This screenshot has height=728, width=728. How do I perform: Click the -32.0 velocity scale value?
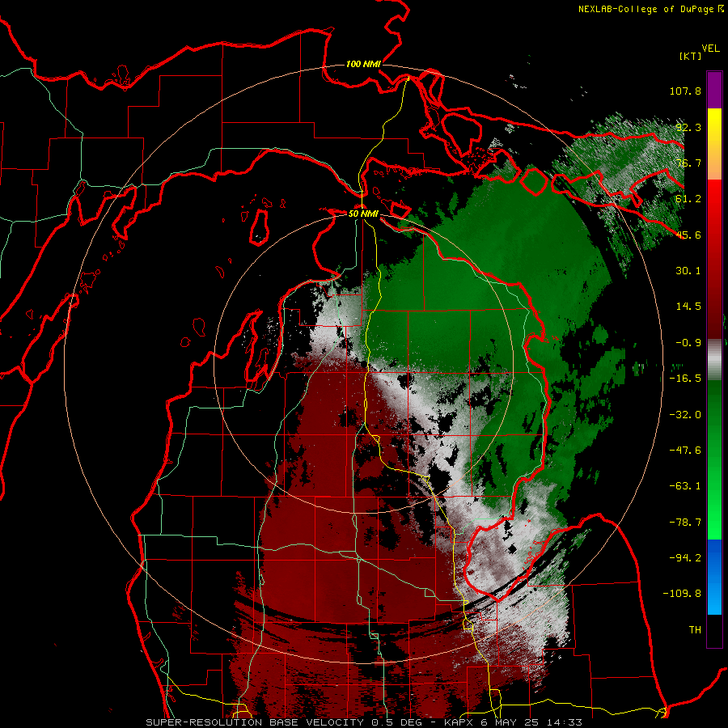pos(685,415)
